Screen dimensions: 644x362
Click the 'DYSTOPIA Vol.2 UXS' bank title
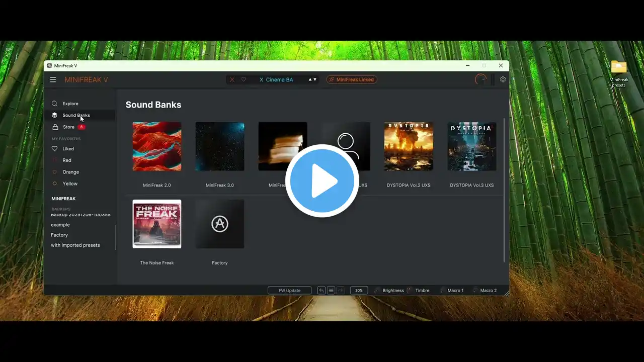click(409, 186)
